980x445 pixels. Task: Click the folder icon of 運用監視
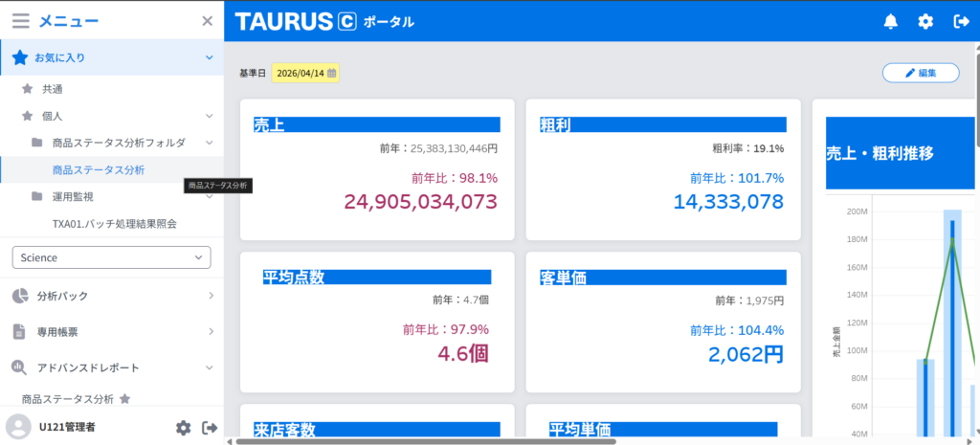click(37, 197)
